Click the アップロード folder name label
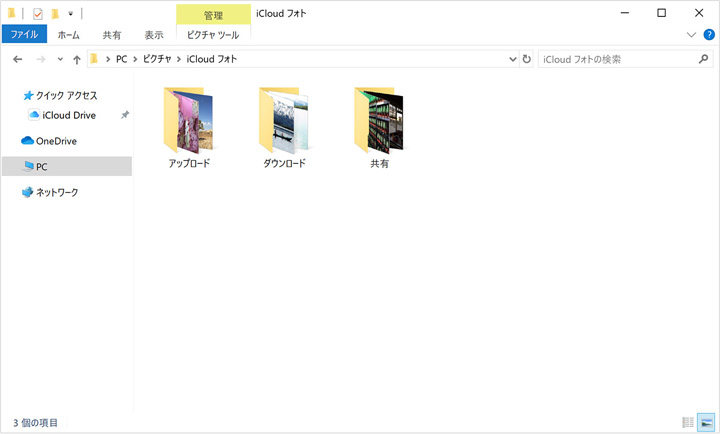 click(189, 163)
